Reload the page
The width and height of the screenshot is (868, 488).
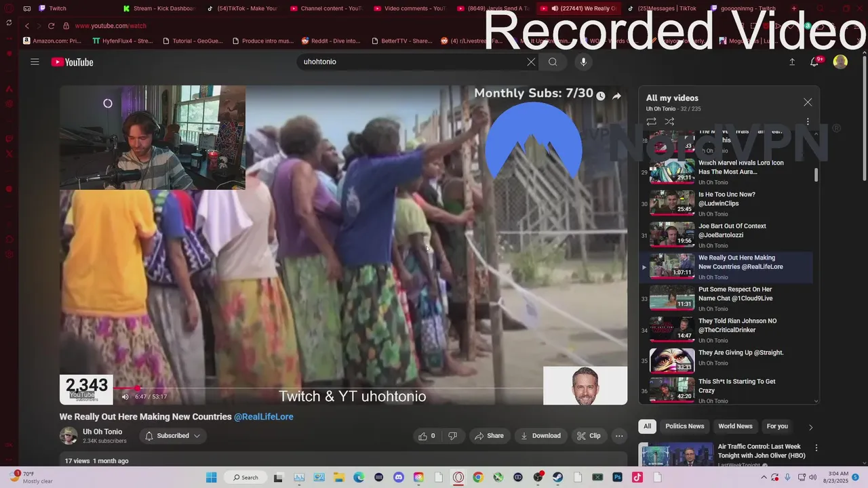[x=51, y=26]
